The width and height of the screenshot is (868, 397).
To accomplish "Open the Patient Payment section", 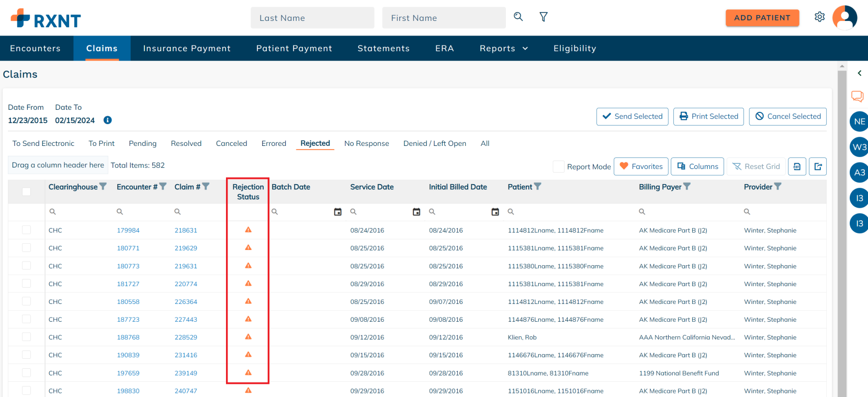I will point(294,48).
